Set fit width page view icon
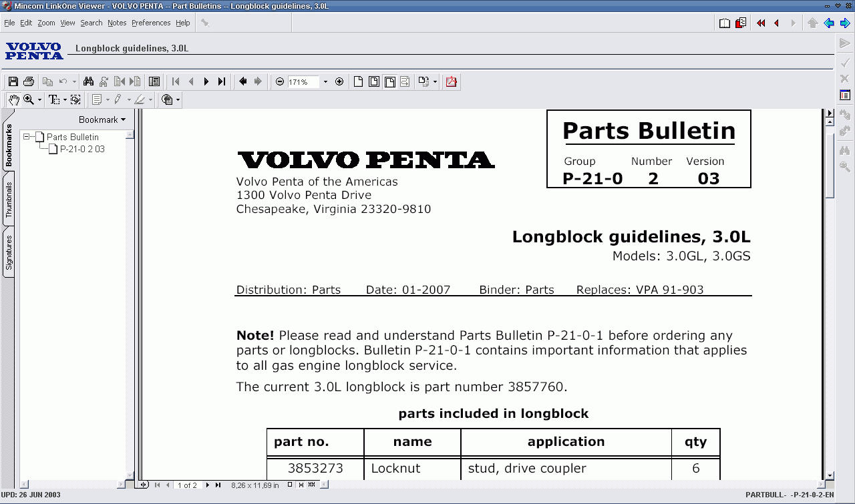The height and width of the screenshot is (504, 855). 389,81
